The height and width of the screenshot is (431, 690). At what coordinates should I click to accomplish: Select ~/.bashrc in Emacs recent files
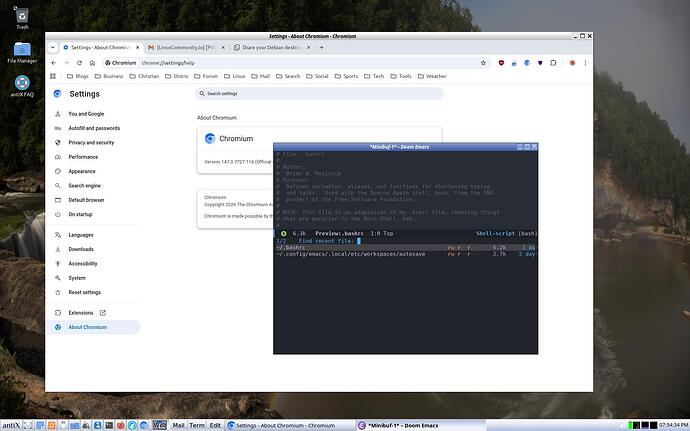tap(405, 247)
